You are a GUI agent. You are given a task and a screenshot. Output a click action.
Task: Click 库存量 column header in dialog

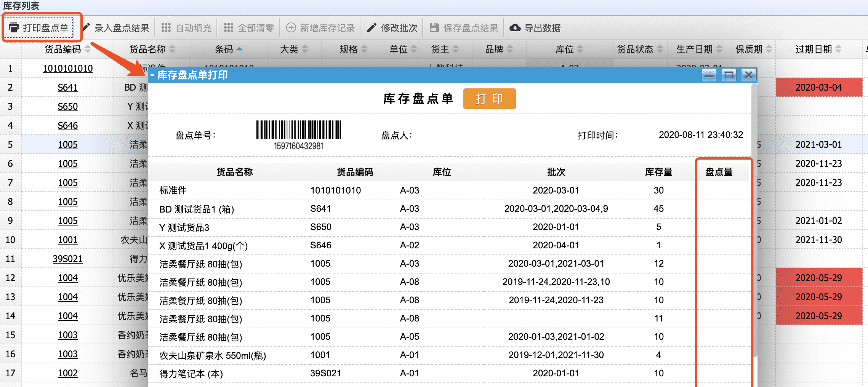pos(658,172)
